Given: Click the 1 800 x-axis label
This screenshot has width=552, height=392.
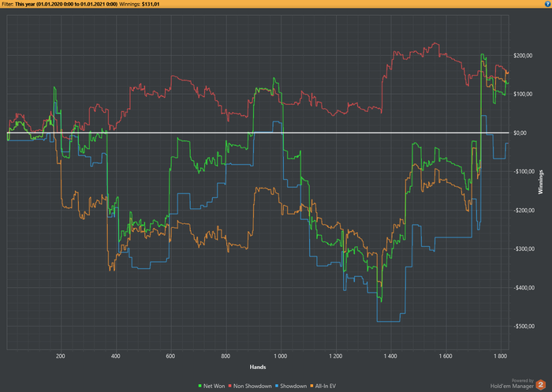Looking at the screenshot, I should point(500,356).
